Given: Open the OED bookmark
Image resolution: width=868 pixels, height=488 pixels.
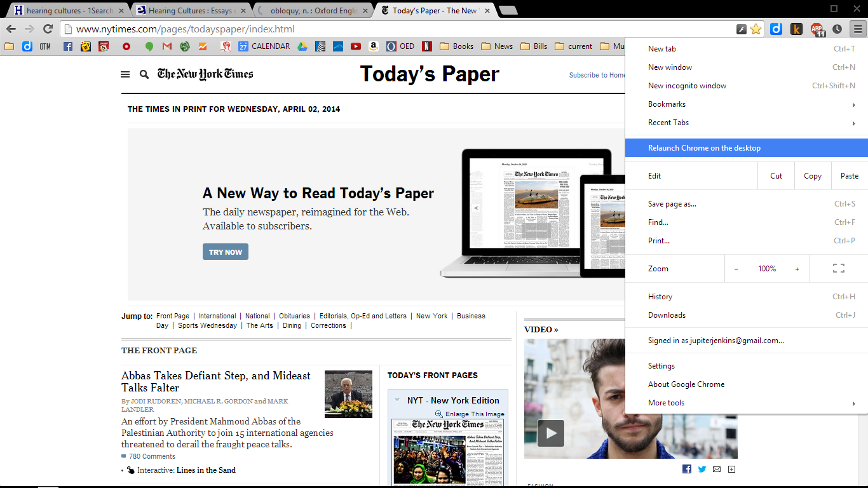Looking at the screenshot, I should [x=400, y=46].
